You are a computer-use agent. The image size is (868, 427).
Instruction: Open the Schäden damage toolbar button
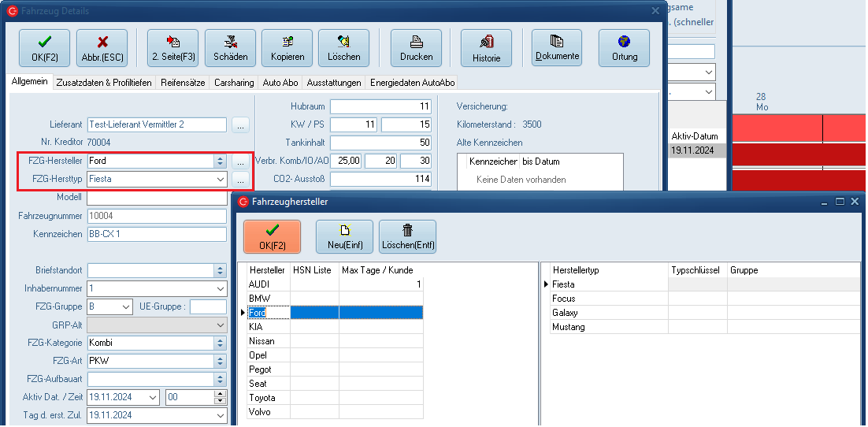(x=230, y=48)
